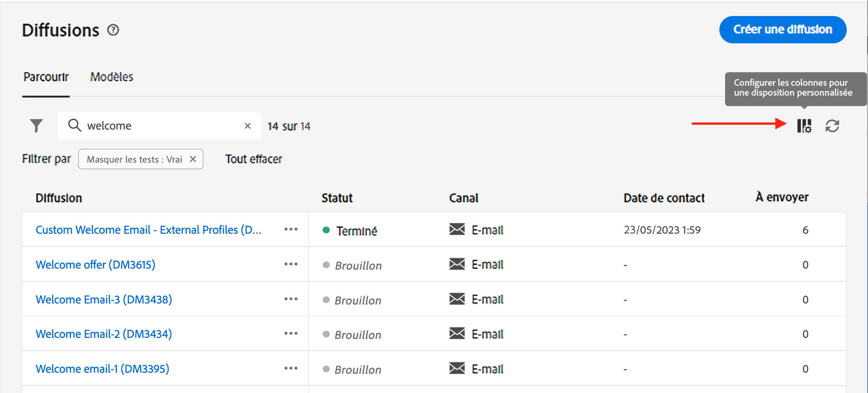Clear the welcome search text
This screenshot has height=393, width=868.
click(x=248, y=126)
